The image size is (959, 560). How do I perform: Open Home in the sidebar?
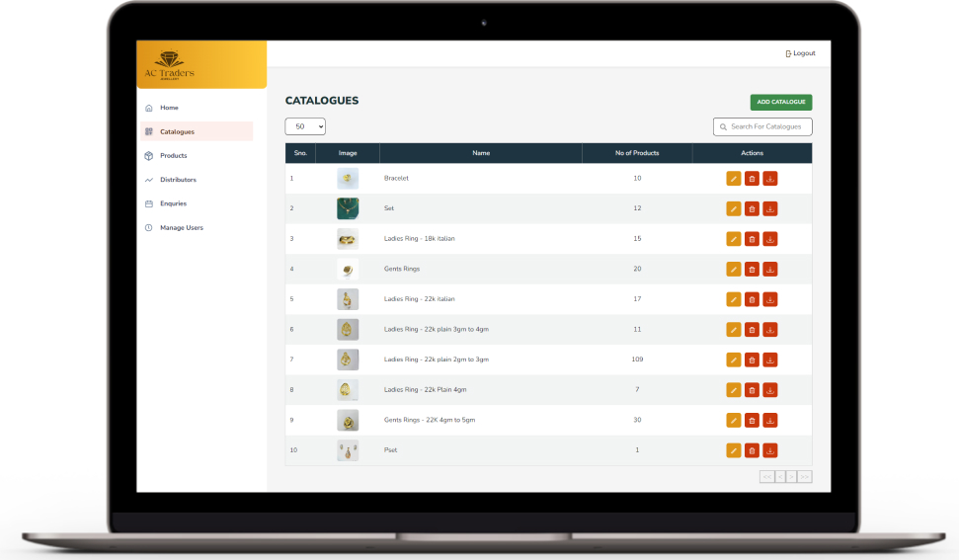point(169,108)
